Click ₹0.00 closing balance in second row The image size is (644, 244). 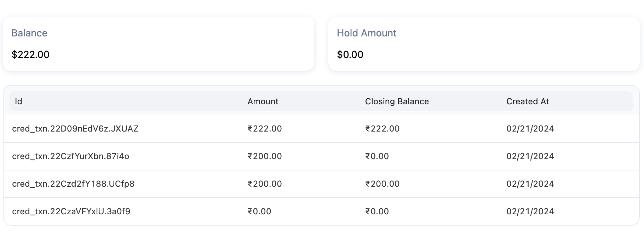(x=377, y=156)
